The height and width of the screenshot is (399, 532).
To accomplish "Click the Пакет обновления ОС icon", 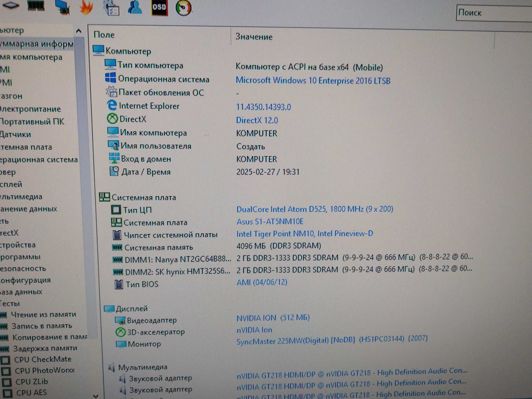I will [111, 92].
